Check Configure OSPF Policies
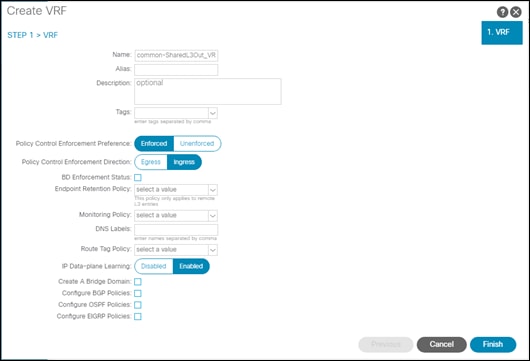Screen dimensions: 530x361 click(138, 305)
